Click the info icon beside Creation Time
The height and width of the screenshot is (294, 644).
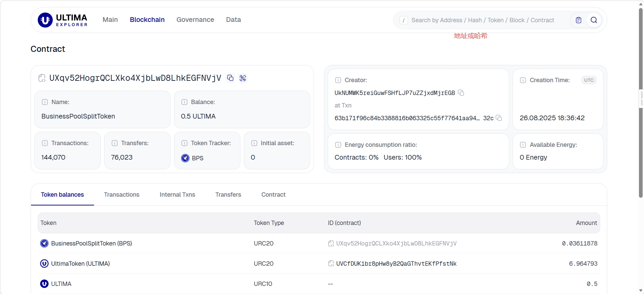tap(523, 80)
